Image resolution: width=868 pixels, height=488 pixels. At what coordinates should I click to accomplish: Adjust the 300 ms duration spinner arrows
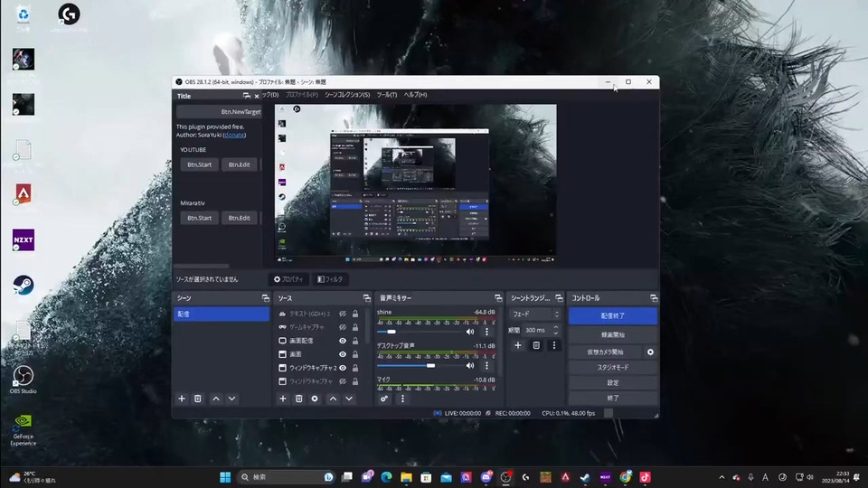tap(556, 330)
